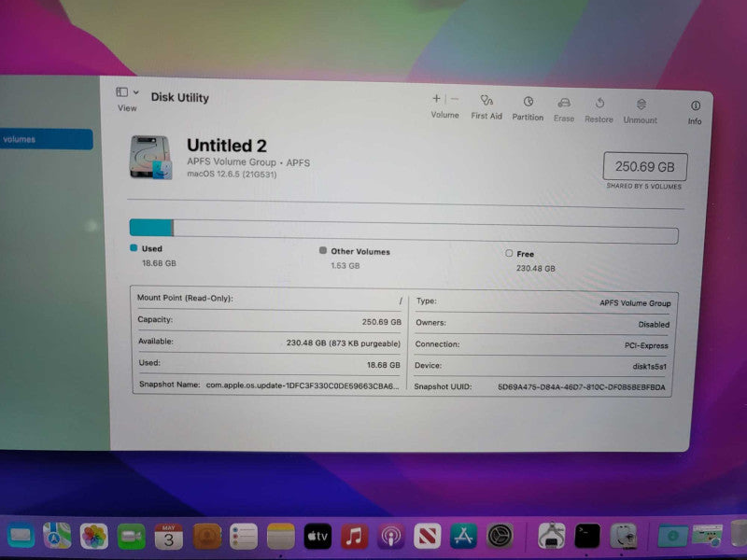The image size is (747, 560).
Task: Launch Music from the Dock
Action: pyautogui.click(x=355, y=536)
